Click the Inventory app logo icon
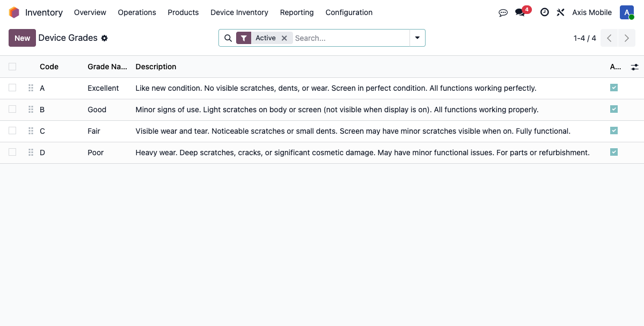 click(14, 12)
